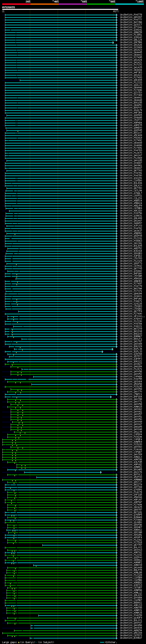Select the UniRef100_Q32291 label
The width and height of the screenshot is (146, 644).
click(131, 178)
